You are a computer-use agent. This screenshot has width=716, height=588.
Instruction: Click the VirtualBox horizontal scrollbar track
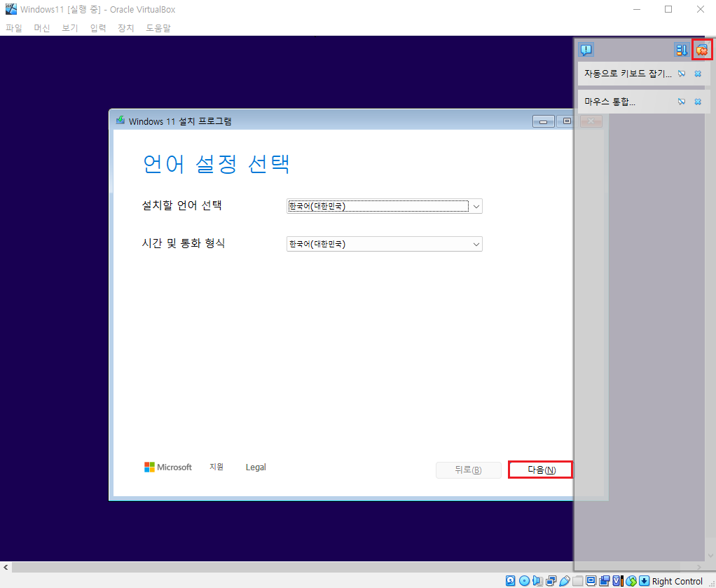coord(347,567)
